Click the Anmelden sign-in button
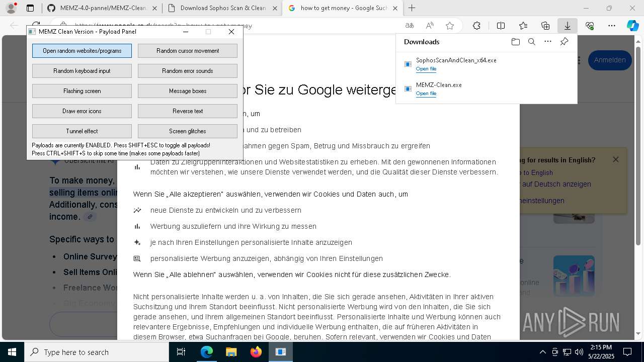This screenshot has width=644, height=362. point(610,60)
